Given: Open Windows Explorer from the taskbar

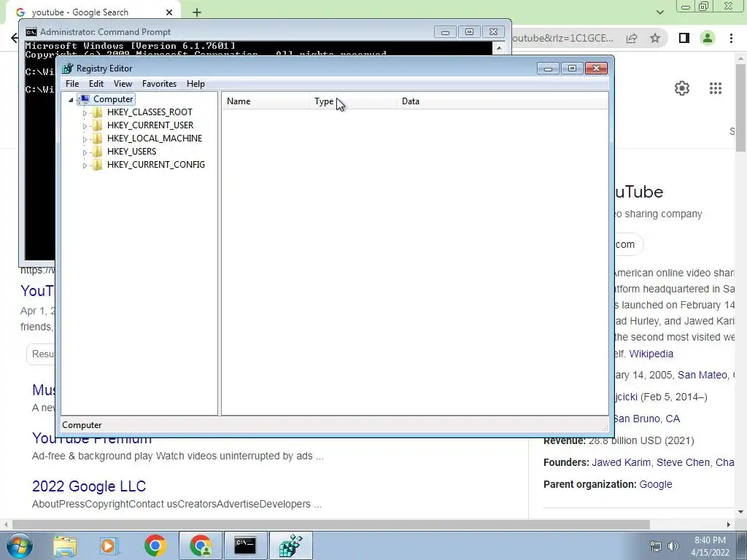Looking at the screenshot, I should point(65,545).
